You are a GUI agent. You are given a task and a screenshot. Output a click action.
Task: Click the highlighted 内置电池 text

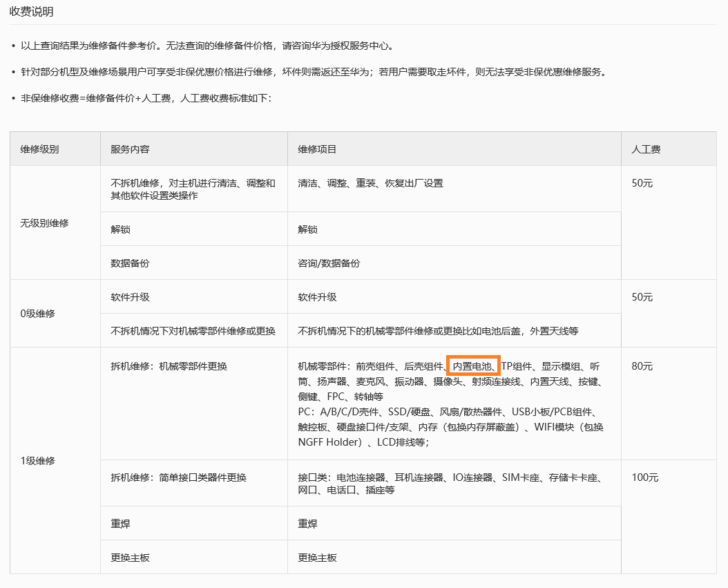pos(473,366)
